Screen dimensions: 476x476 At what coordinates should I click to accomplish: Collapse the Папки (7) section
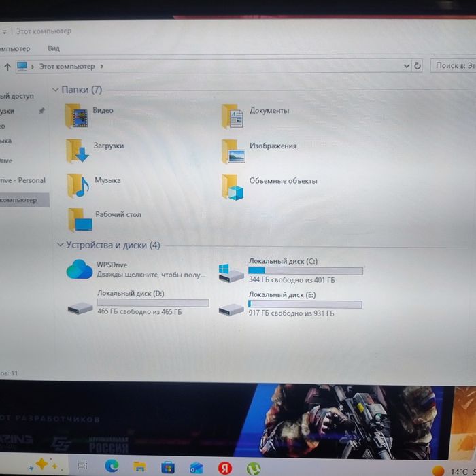click(55, 90)
